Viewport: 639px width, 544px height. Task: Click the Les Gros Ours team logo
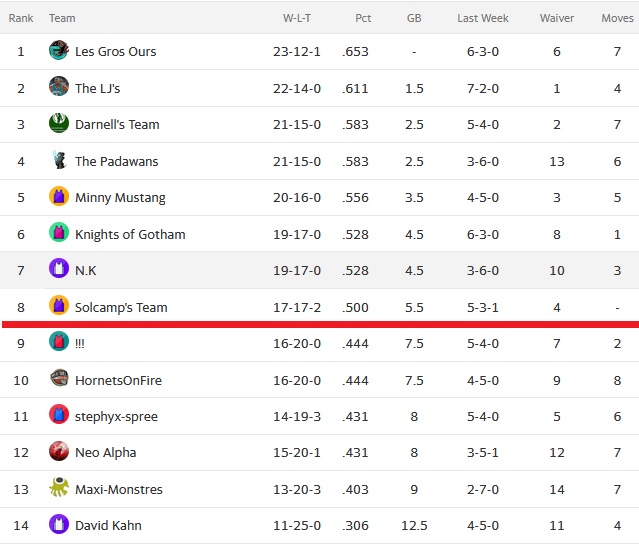coord(59,50)
